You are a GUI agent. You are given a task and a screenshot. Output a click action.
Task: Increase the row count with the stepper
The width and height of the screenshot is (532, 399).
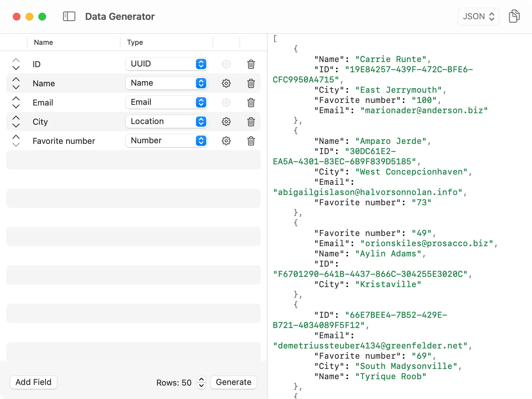pyautogui.click(x=201, y=380)
